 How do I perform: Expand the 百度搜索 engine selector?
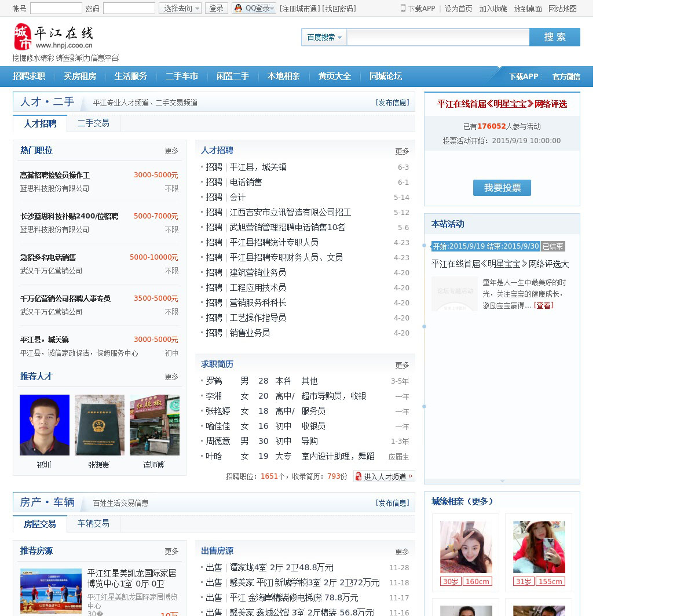click(324, 37)
